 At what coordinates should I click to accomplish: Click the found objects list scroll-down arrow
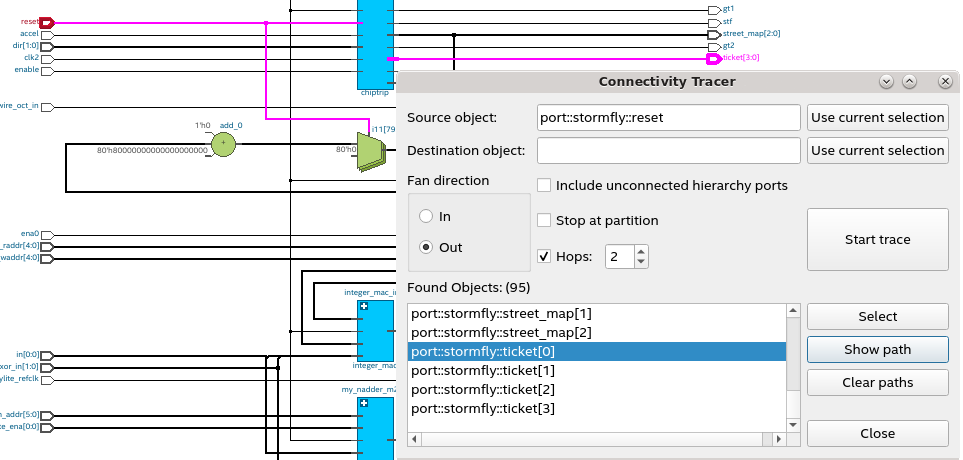(793, 425)
